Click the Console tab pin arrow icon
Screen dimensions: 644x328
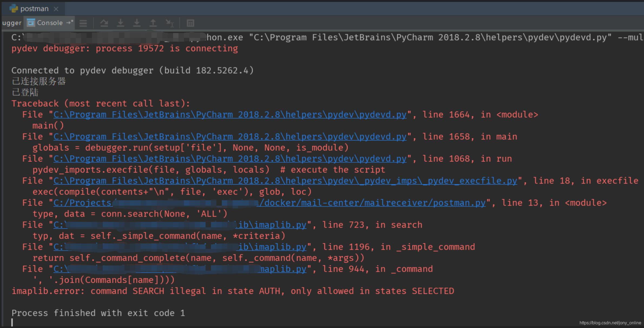pos(70,22)
